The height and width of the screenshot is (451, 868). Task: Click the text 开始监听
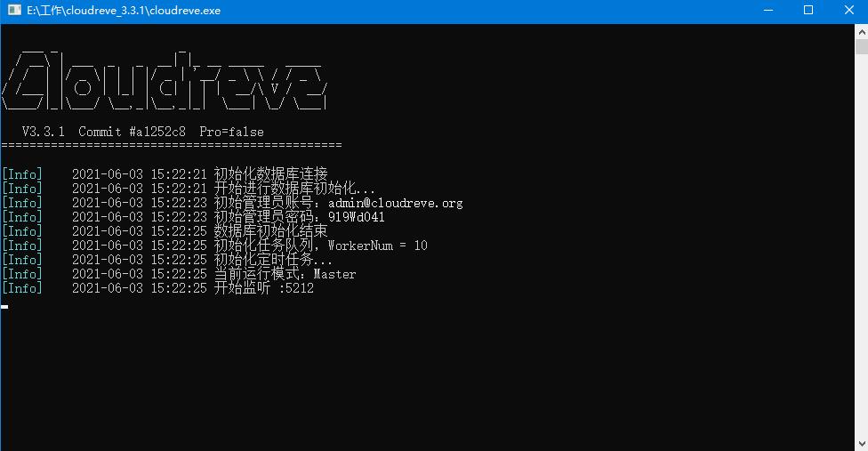tap(242, 288)
